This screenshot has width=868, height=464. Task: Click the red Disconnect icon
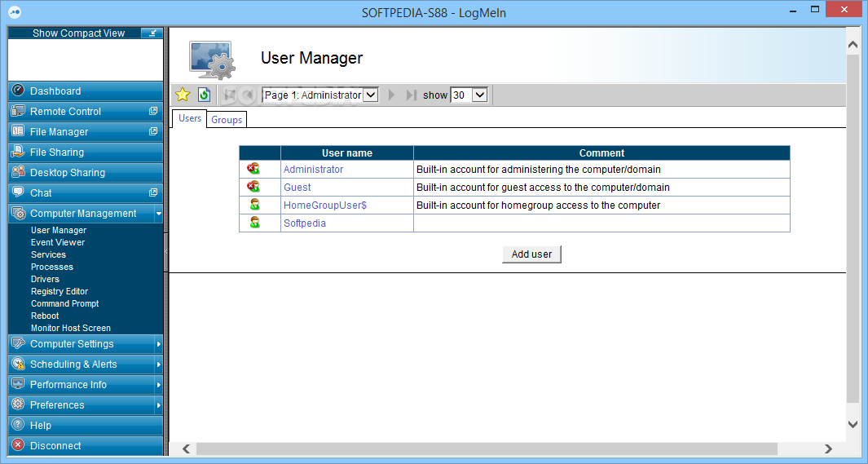point(18,445)
